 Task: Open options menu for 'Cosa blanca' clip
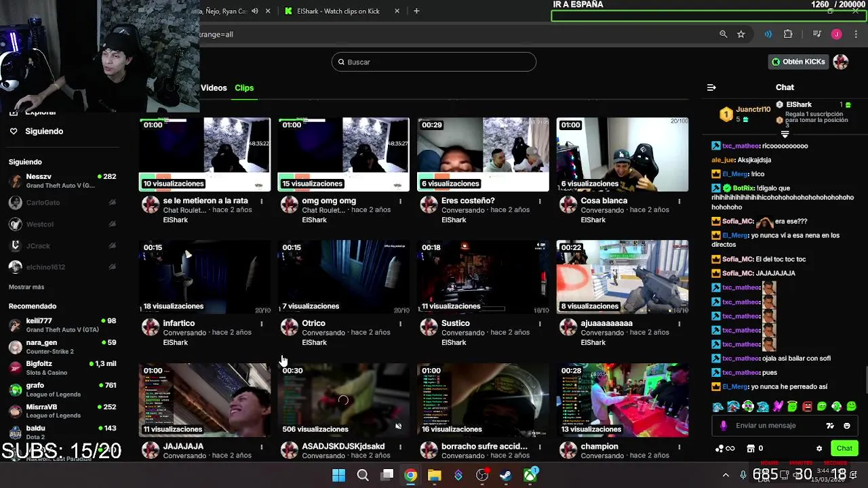(679, 201)
